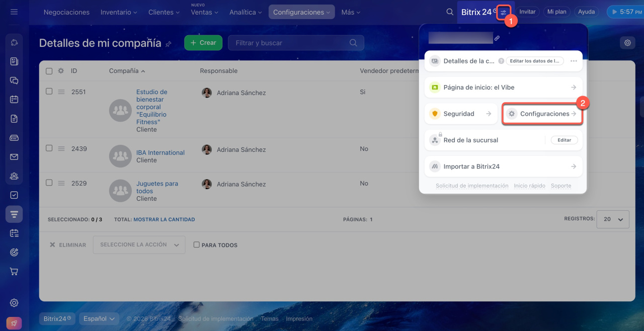Open the Seleccione la acción dropdown
644x331 pixels.
click(139, 245)
